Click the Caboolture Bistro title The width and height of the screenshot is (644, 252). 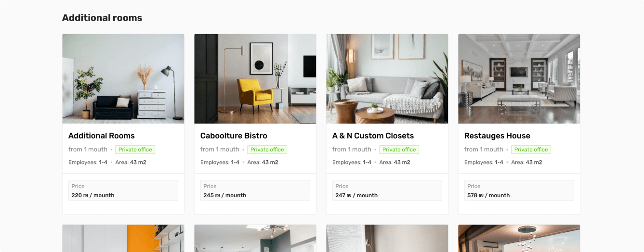click(x=234, y=136)
